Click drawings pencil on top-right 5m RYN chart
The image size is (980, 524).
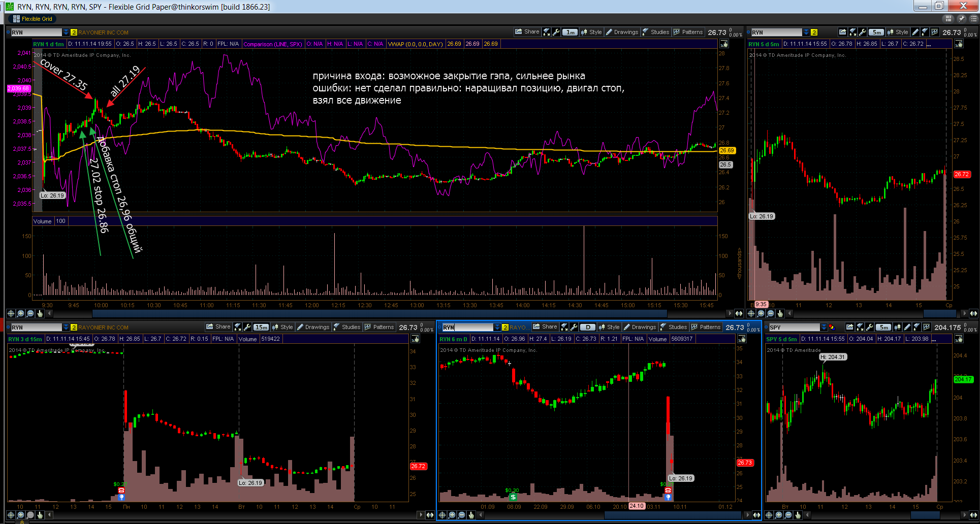[915, 32]
